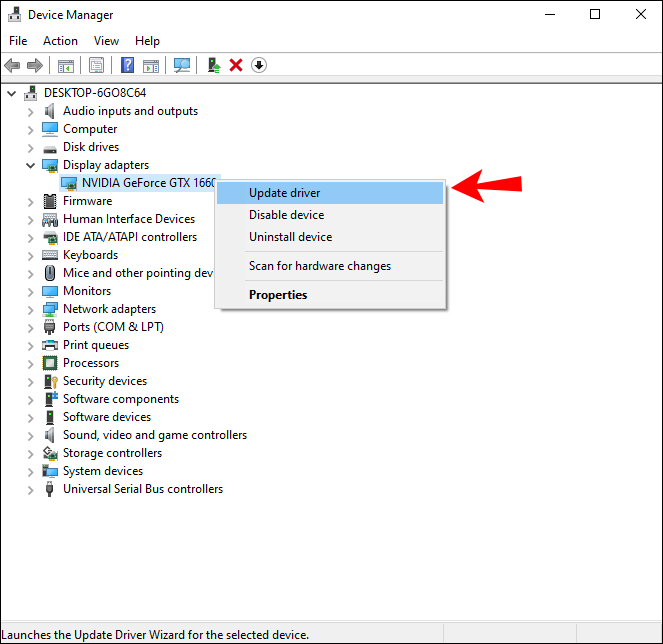Collapse the DESKTOP-6GO8C64 root node
The image size is (663, 644).
11,93
